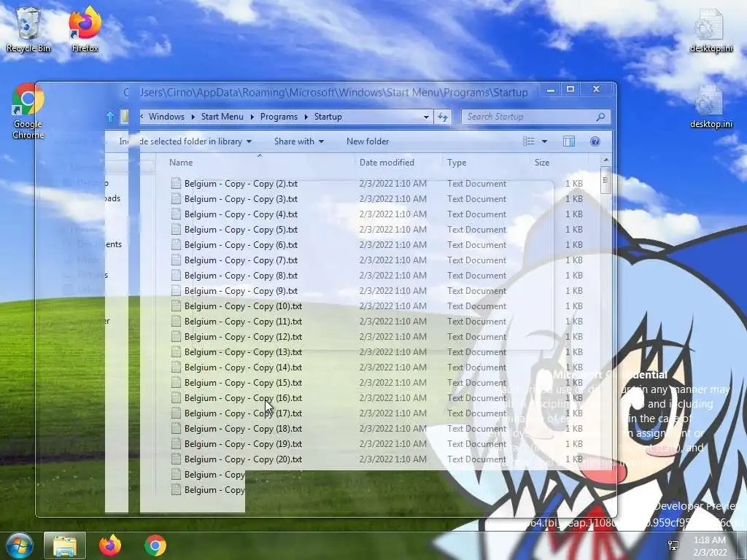The width and height of the screenshot is (747, 560).
Task: Click the Change your view icon
Action: pyautogui.click(x=529, y=141)
